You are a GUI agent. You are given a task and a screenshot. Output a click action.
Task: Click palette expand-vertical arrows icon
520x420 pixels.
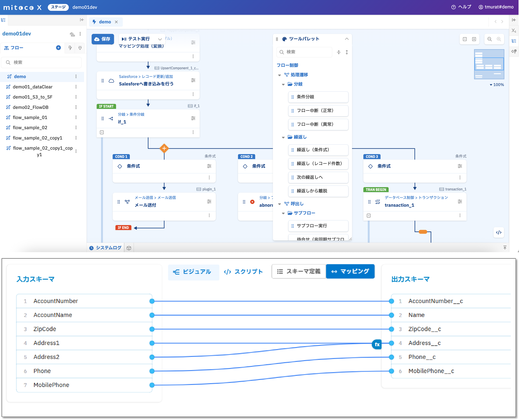click(x=347, y=52)
